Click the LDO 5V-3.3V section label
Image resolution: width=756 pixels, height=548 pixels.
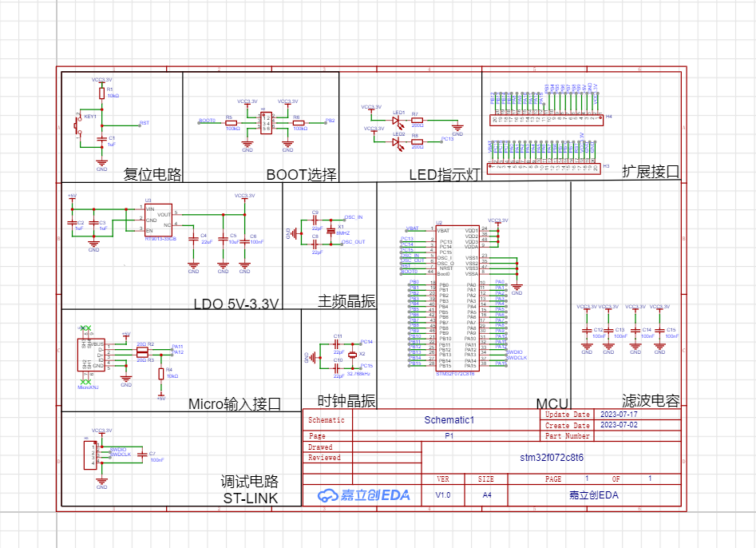236,304
